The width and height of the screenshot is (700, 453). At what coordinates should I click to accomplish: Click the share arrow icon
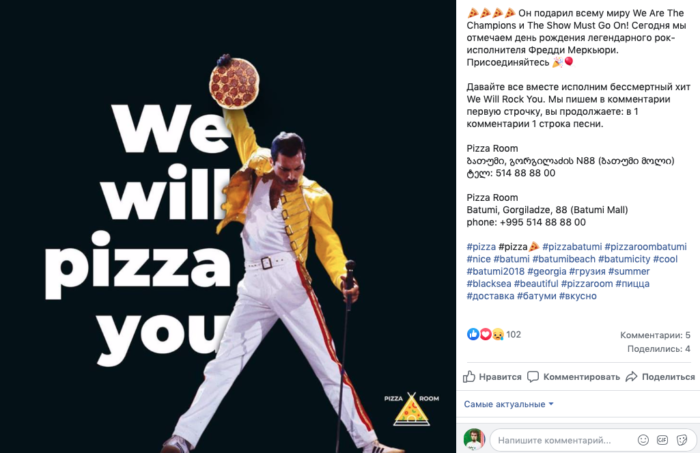pos(631,377)
